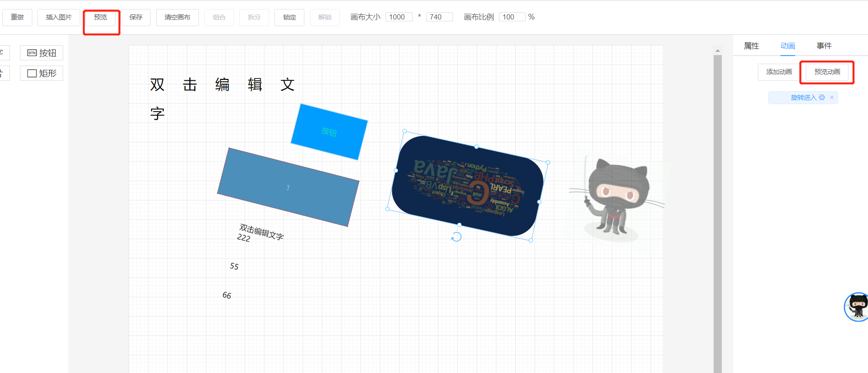This screenshot has width=868, height=373.
Task: Click the 拆分 ungroup button
Action: coord(254,17)
